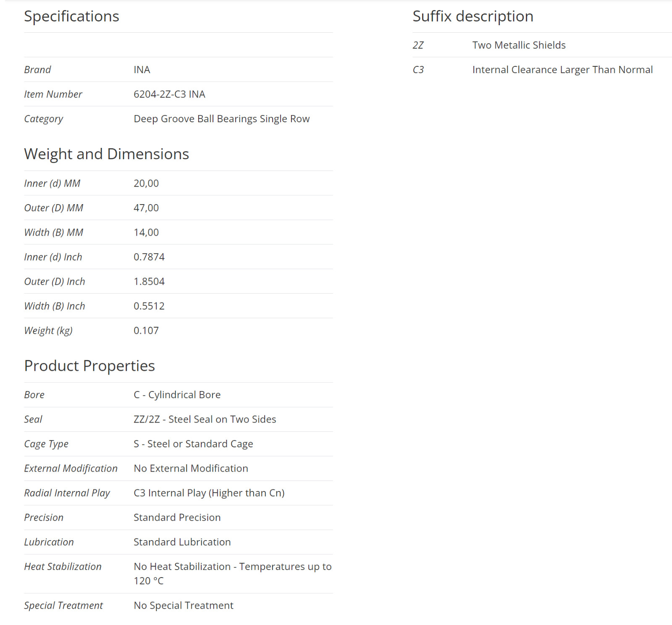Click the weight value 0.107
Image resolution: width=672 pixels, height=625 pixels.
(146, 331)
